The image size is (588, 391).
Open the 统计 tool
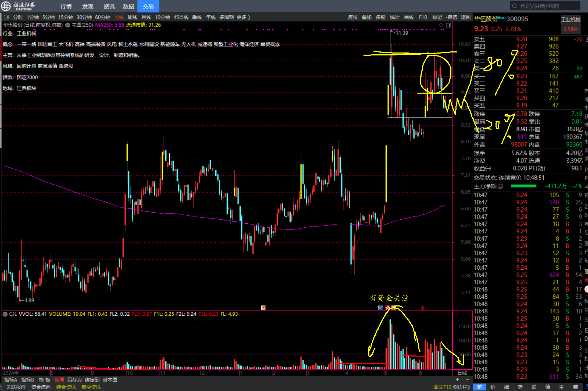[395, 17]
